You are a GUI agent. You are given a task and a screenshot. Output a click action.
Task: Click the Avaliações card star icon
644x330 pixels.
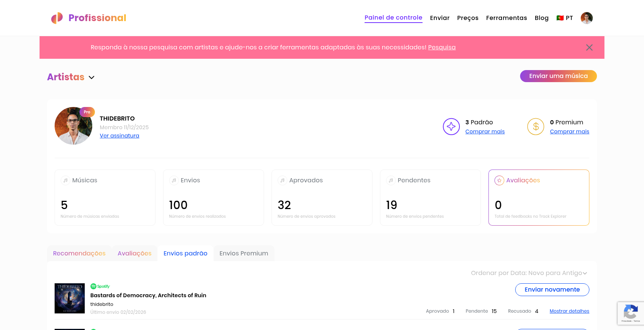pyautogui.click(x=499, y=180)
